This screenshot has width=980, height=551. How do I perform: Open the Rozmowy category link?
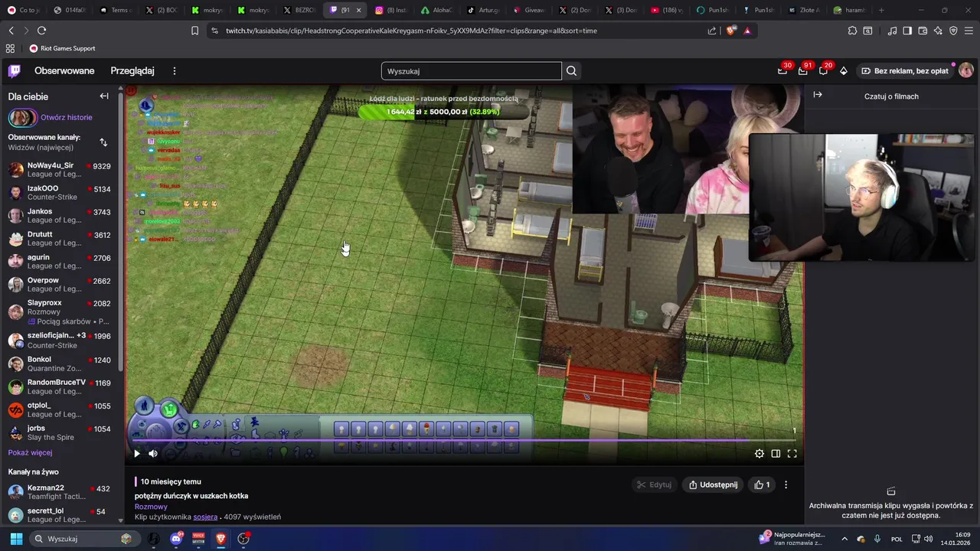click(151, 507)
